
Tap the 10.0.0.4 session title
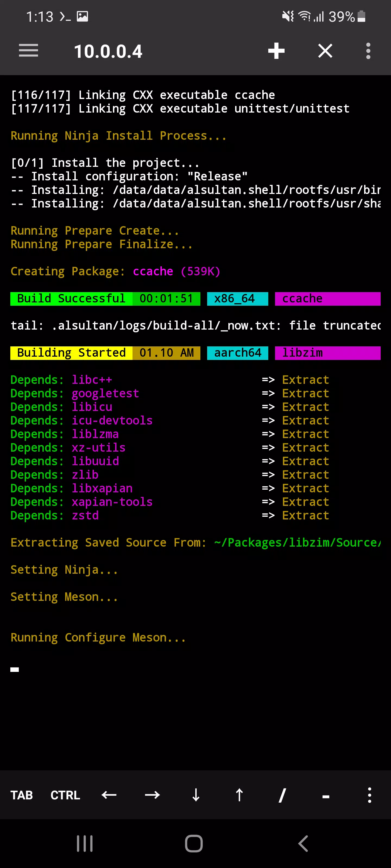coord(108,52)
